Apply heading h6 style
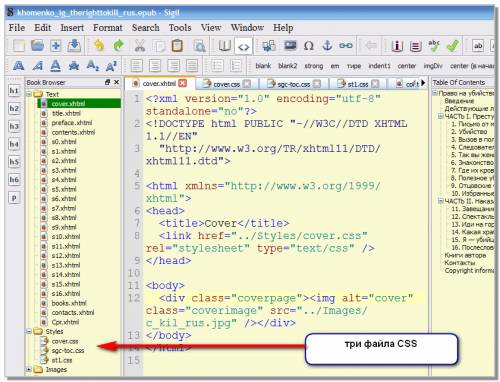 pyautogui.click(x=14, y=180)
